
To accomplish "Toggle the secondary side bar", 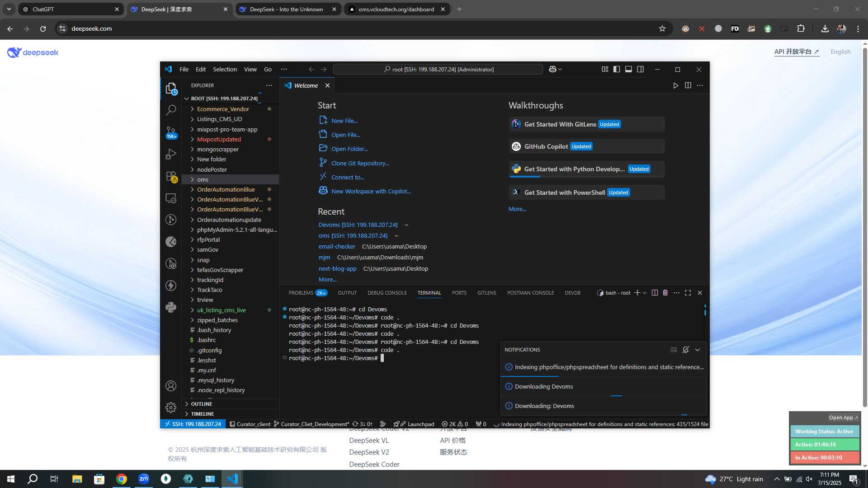I will click(641, 69).
